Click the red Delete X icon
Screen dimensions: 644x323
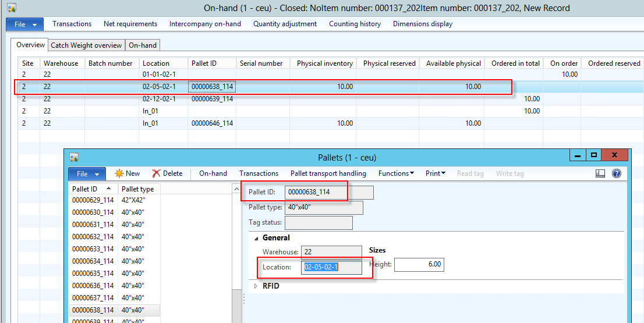pyautogui.click(x=156, y=173)
